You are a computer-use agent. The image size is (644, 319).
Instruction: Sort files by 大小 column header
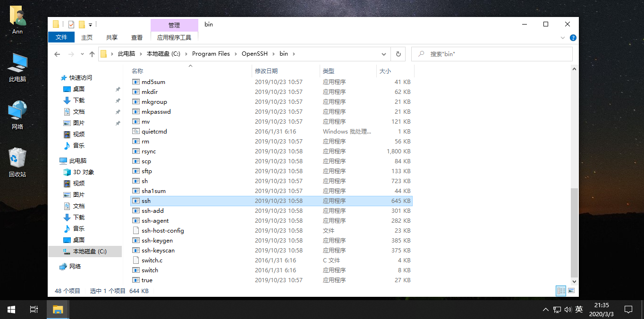pyautogui.click(x=395, y=71)
